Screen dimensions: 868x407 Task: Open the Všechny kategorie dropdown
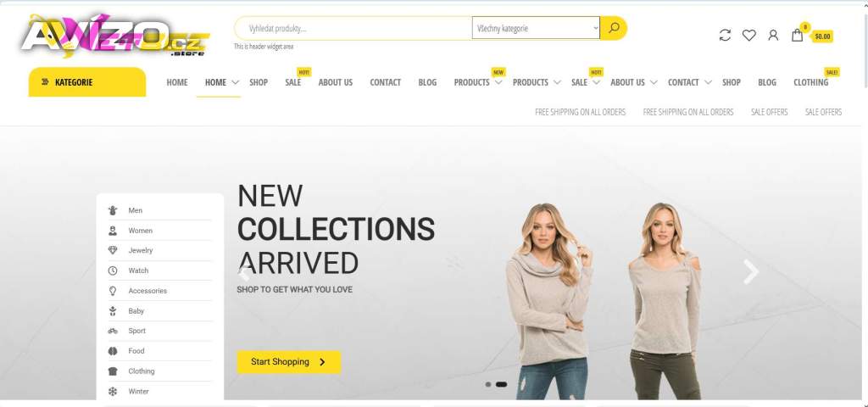click(x=536, y=28)
